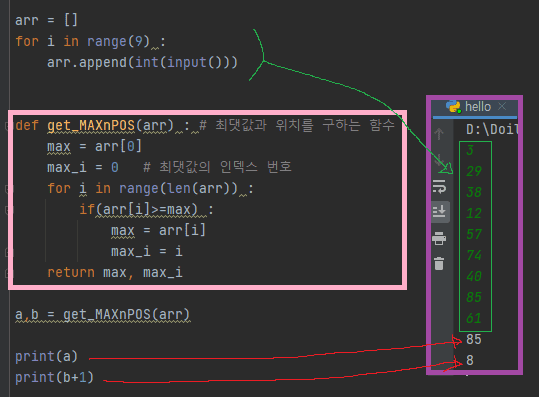Click the D:\Doil path in console output
Image resolution: width=539 pixels, height=397 pixels.
492,129
